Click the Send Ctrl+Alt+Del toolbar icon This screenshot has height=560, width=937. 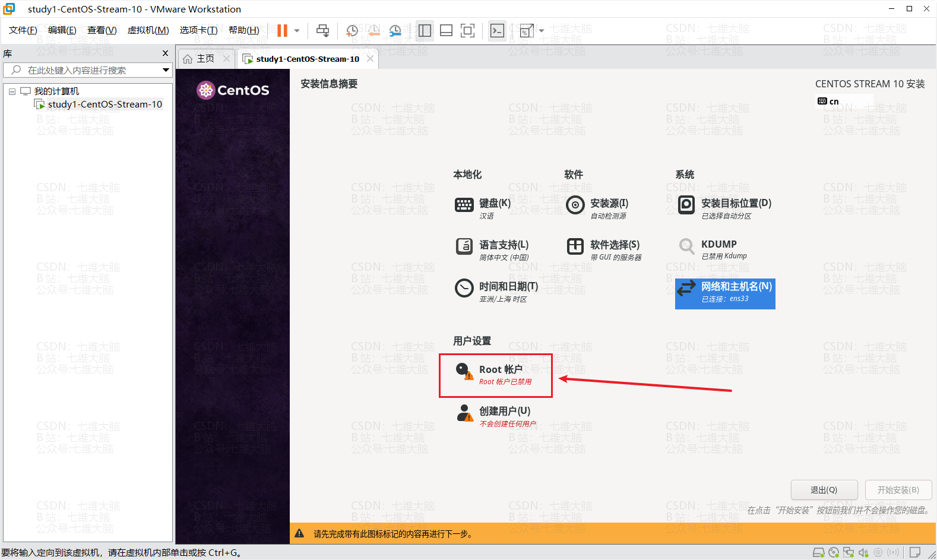click(x=322, y=30)
